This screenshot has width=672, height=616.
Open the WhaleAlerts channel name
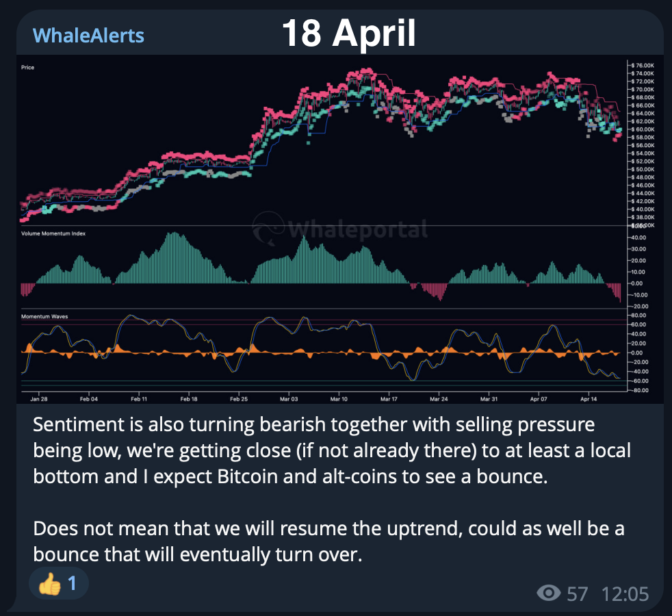[89, 34]
